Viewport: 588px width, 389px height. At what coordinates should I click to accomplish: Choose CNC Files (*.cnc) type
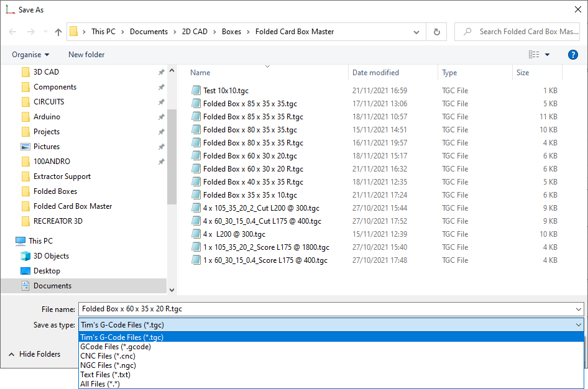[331, 356]
